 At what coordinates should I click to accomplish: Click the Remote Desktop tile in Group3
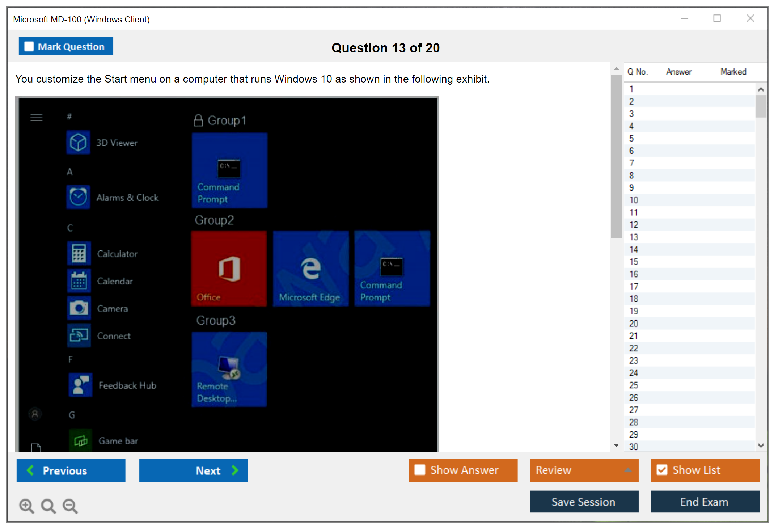[x=229, y=369]
